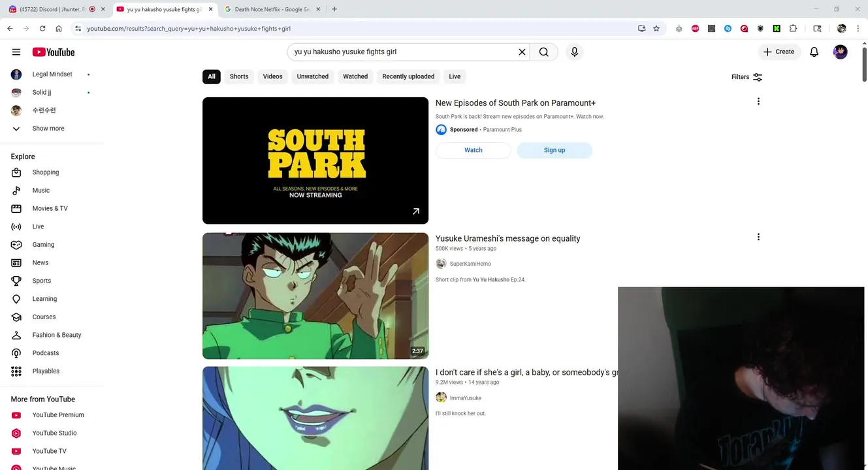
Task: Open the Create menu
Action: [779, 52]
